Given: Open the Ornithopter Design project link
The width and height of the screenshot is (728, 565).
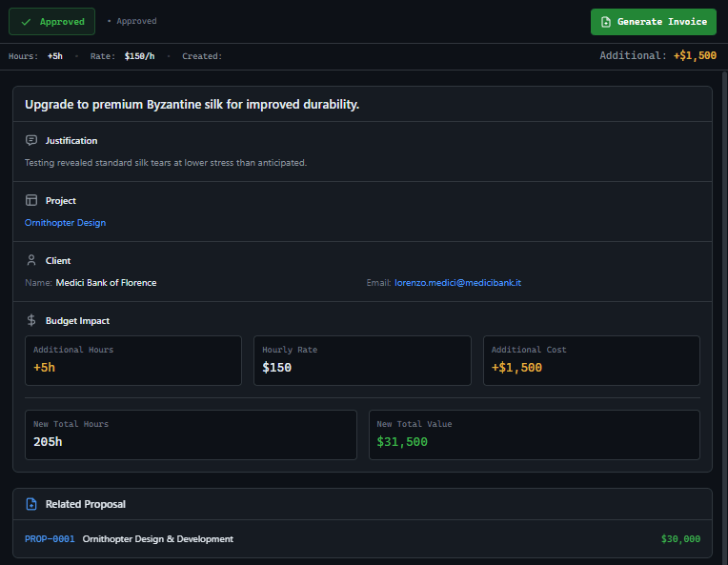Looking at the screenshot, I should (x=65, y=223).
